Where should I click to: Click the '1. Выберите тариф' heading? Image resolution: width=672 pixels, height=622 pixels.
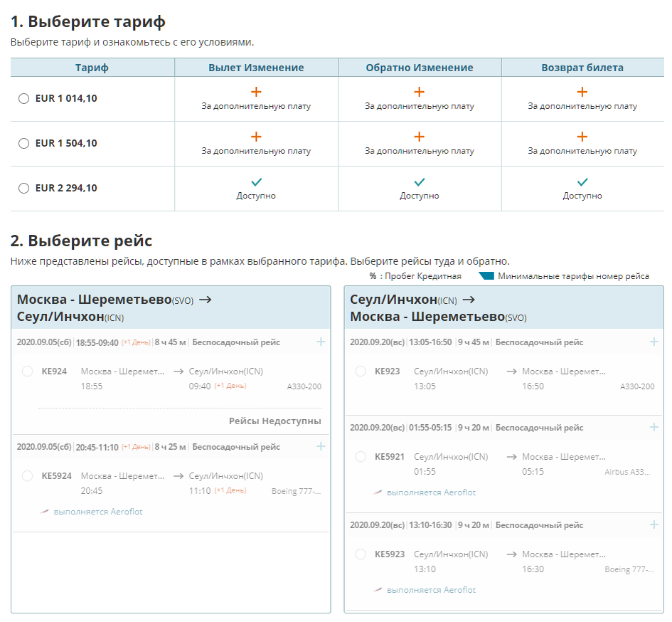(88, 21)
